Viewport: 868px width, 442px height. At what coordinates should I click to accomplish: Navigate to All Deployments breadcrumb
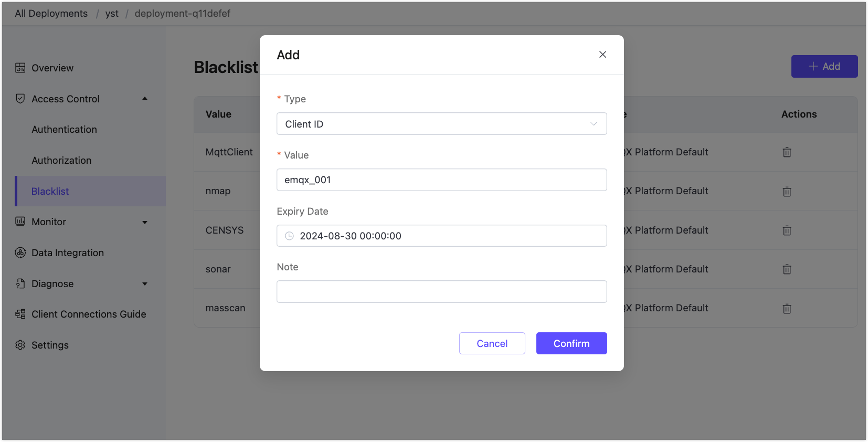click(x=51, y=14)
